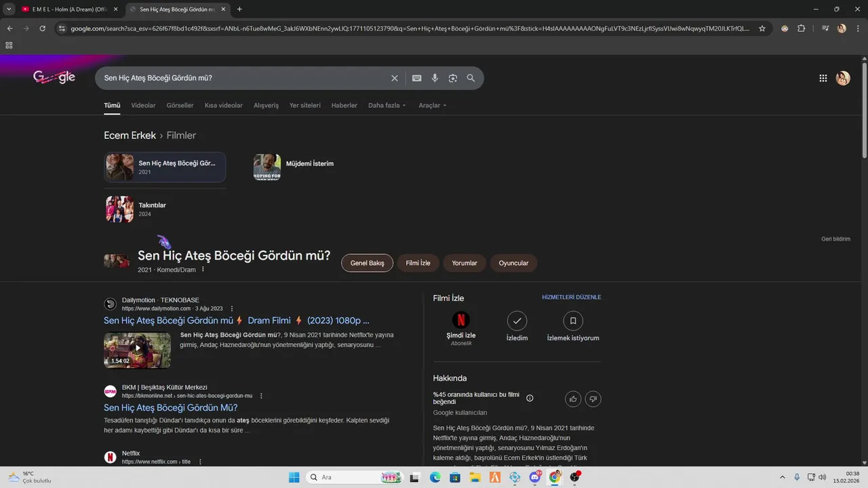This screenshot has width=868, height=488.
Task: Switch to the Görseller tab
Action: click(x=180, y=105)
